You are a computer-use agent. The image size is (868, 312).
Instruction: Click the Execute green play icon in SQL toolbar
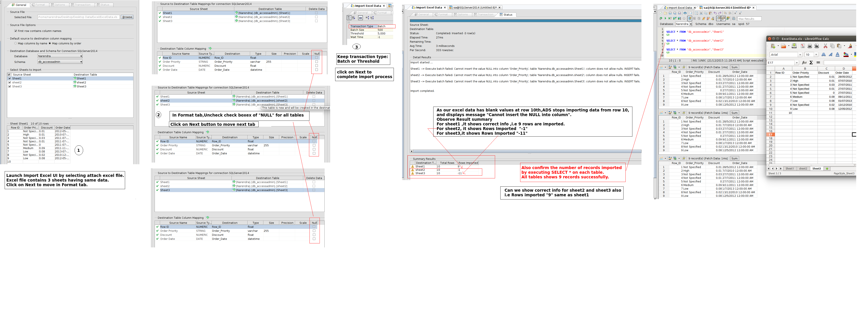click(x=666, y=19)
